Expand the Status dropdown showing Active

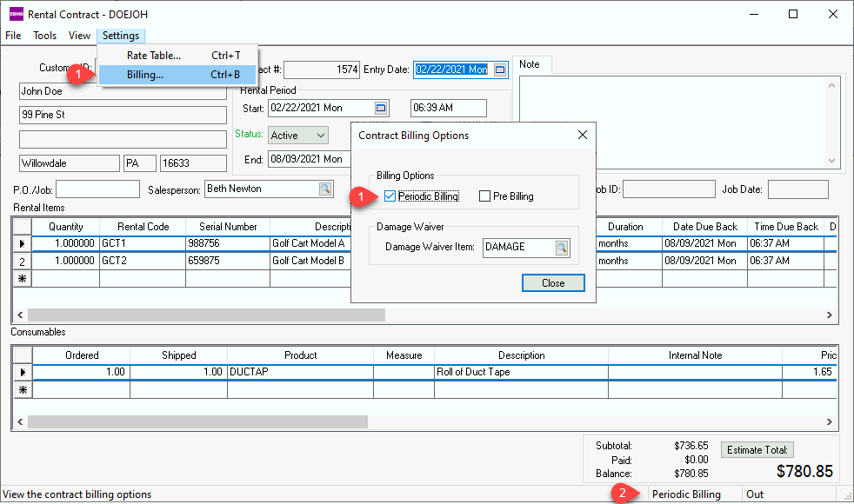(x=320, y=136)
